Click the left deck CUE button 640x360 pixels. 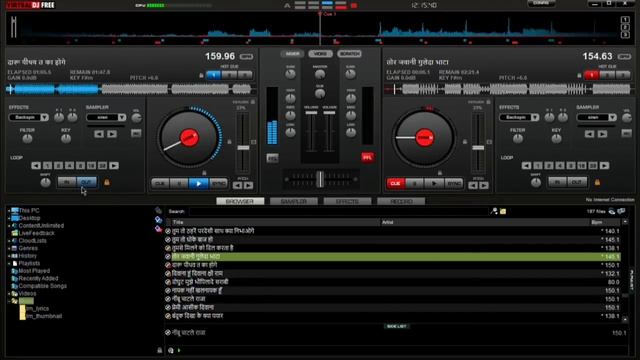point(160,184)
